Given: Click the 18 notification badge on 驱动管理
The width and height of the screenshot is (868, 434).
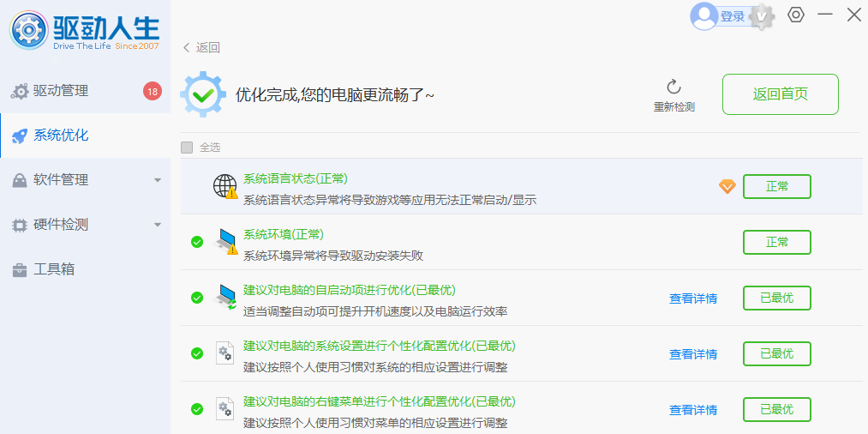Looking at the screenshot, I should 153,91.
